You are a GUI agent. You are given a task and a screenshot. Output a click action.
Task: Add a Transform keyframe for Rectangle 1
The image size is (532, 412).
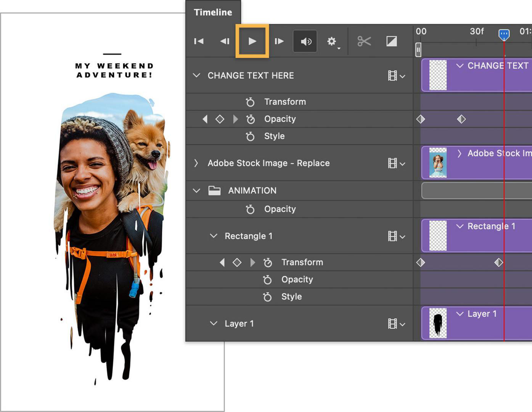[x=237, y=262]
